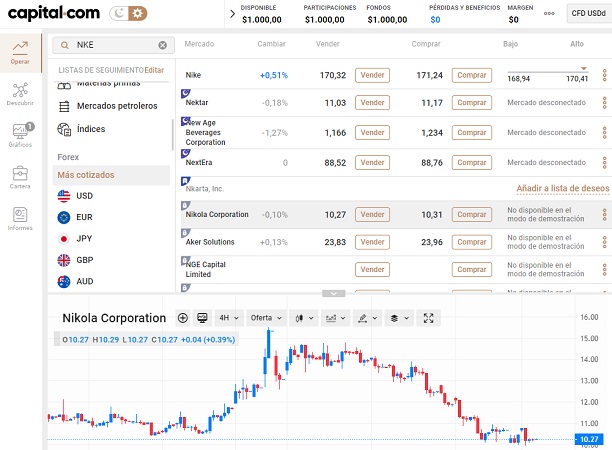Screen dimensions: 612x450
Task: Click the US flag icon for USD
Action: (x=64, y=196)
